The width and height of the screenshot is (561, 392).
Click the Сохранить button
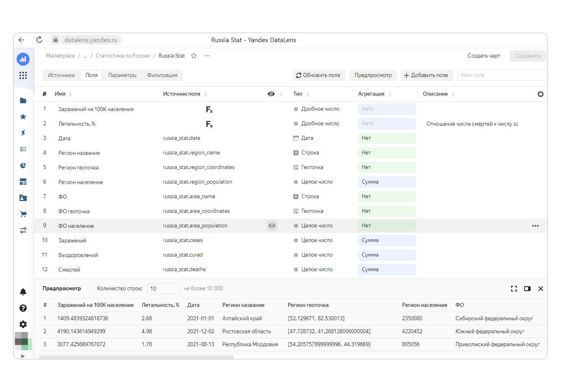(x=528, y=56)
